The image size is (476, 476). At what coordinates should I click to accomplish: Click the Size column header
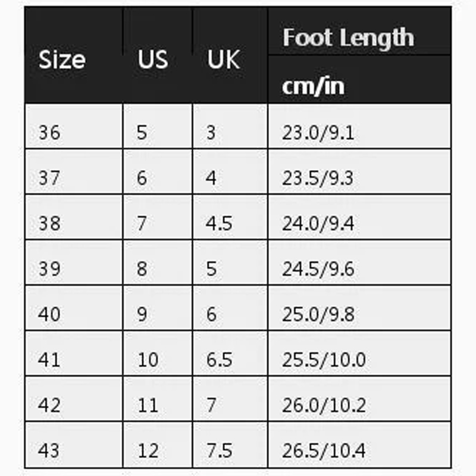(62, 60)
